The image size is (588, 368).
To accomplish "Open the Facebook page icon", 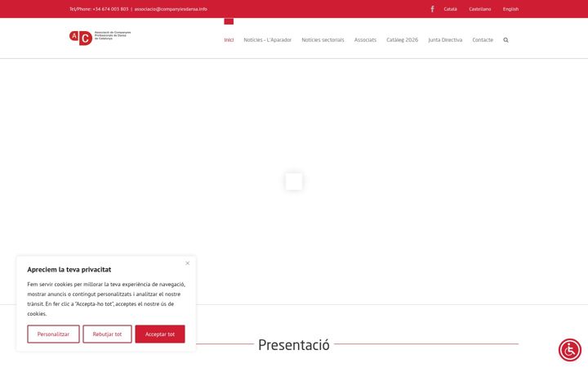I will tap(432, 9).
